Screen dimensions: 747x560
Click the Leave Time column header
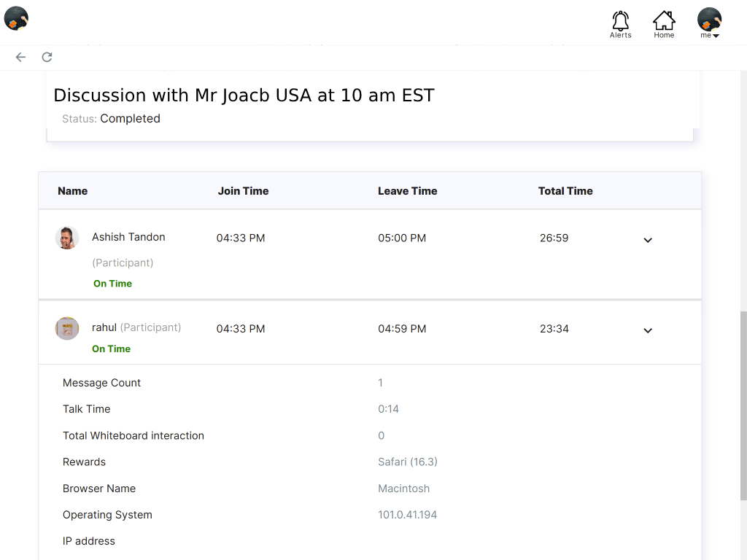pyautogui.click(x=407, y=191)
